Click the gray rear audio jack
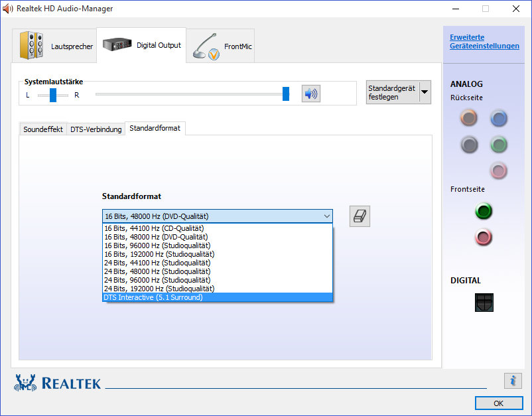This screenshot has width=532, height=416. click(x=469, y=145)
